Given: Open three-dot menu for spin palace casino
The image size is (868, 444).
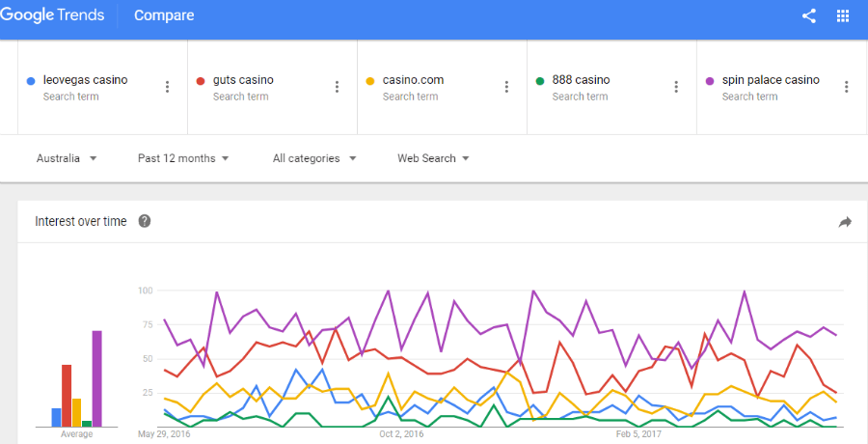Looking at the screenshot, I should [846, 87].
